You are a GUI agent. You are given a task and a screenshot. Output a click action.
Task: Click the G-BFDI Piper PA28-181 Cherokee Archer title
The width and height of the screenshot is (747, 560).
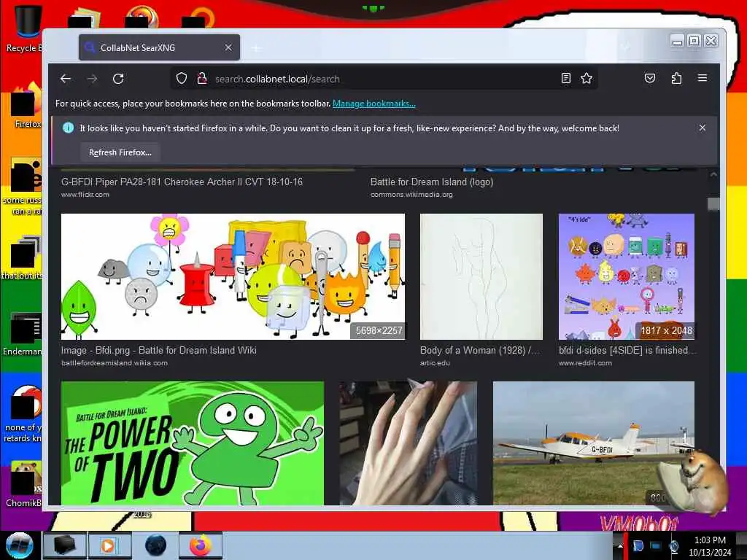tap(182, 182)
